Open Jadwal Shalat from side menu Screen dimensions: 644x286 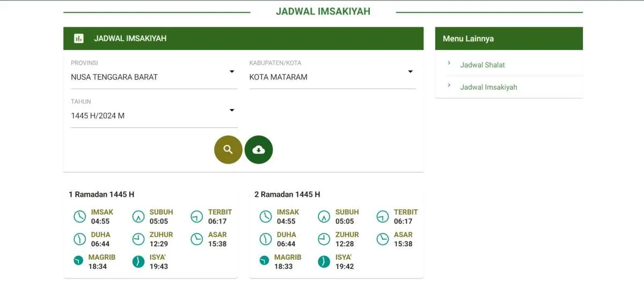pyautogui.click(x=482, y=65)
